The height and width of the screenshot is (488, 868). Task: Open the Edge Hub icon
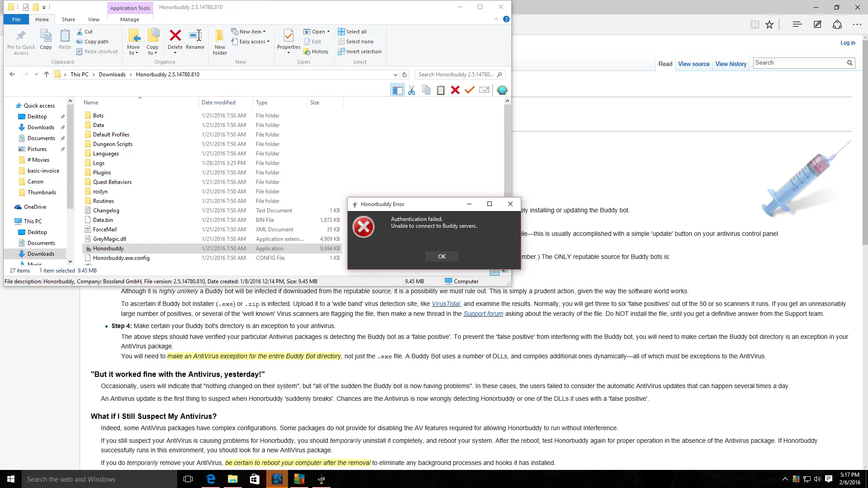[797, 25]
